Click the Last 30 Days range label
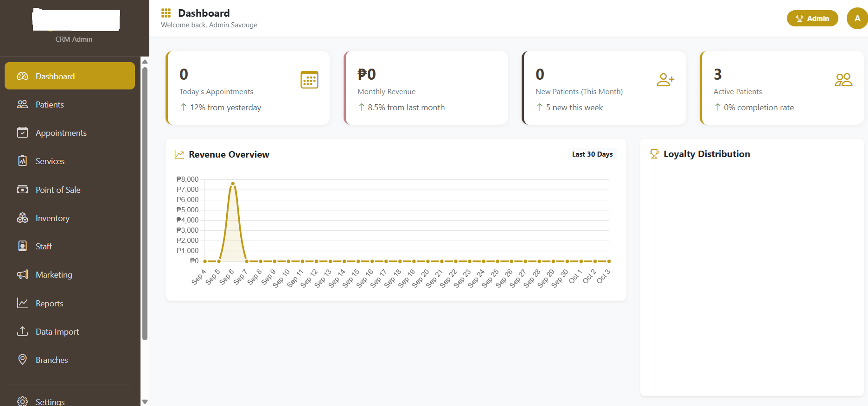 [592, 154]
